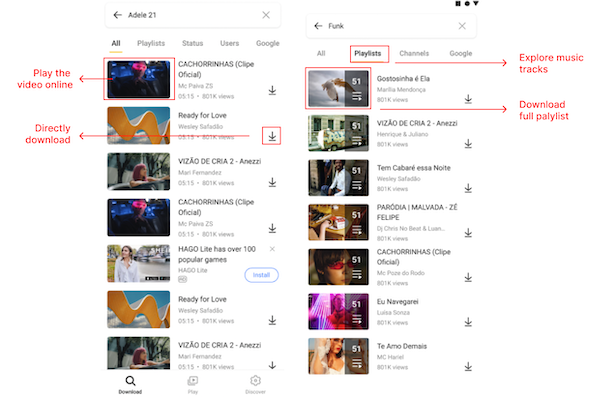Download the Tem Cabaré essa Noite playlist

(468, 188)
